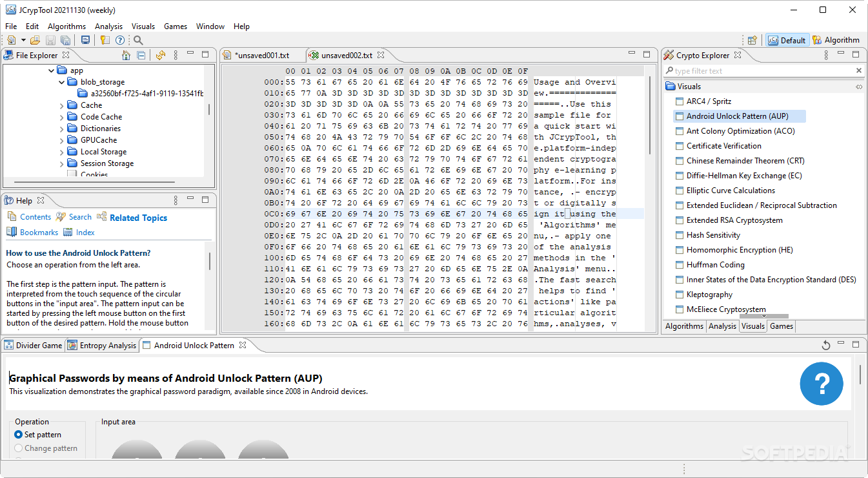
Task: Click the Search magnifier toolbar icon
Action: click(x=138, y=40)
